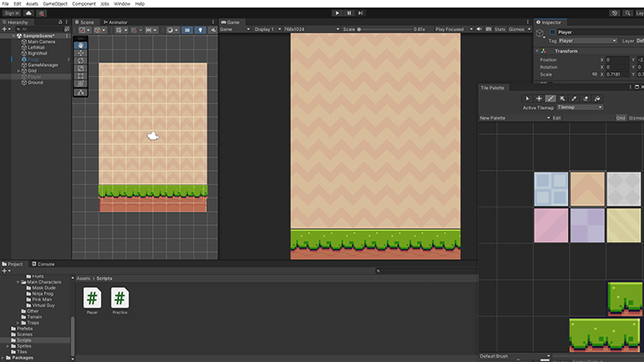Click the Step frame button
Screen dimensions: 644x362
(360, 13)
